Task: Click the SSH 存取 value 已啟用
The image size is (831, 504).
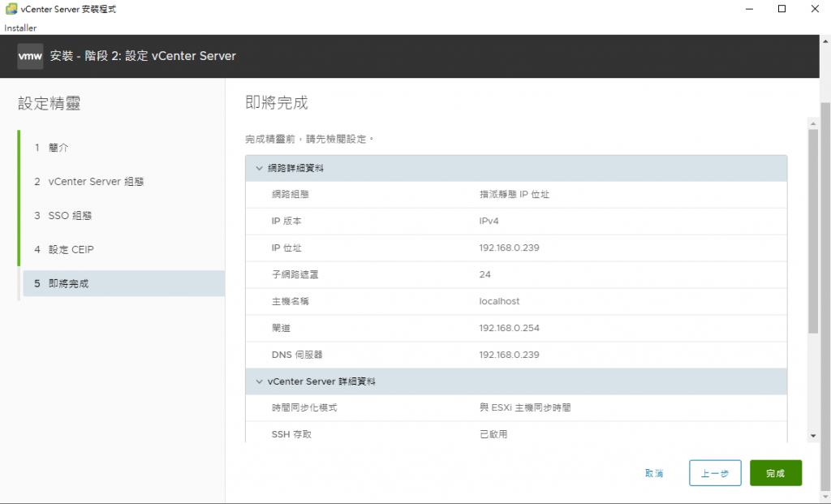Action: (493, 434)
